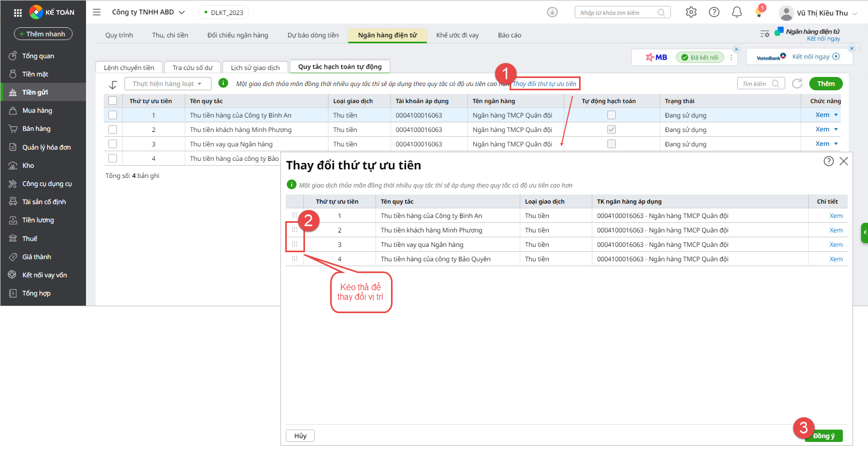This screenshot has height=451, width=868.
Task: Check the row 1 Bình An selection checkbox
Action: (113, 115)
